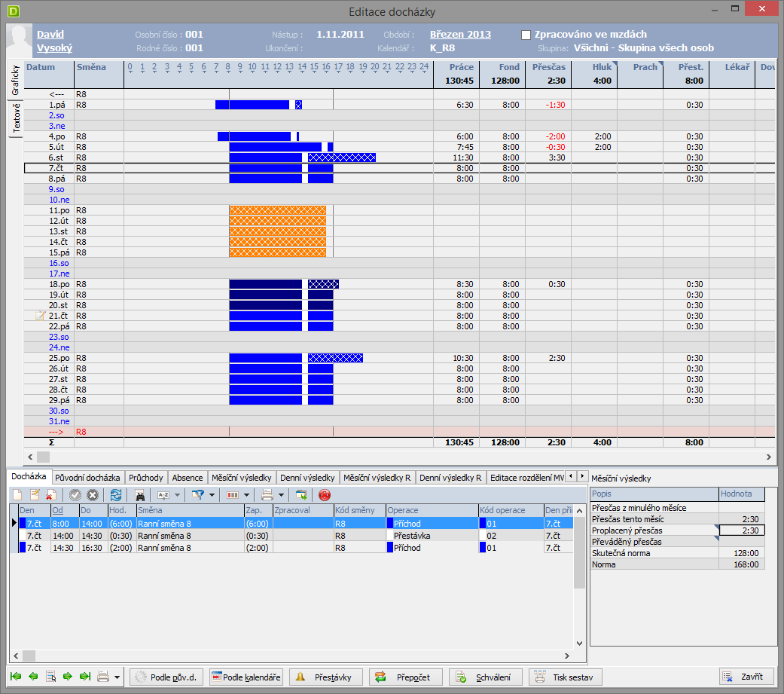Click the red stop icon in toolbar

point(325,495)
